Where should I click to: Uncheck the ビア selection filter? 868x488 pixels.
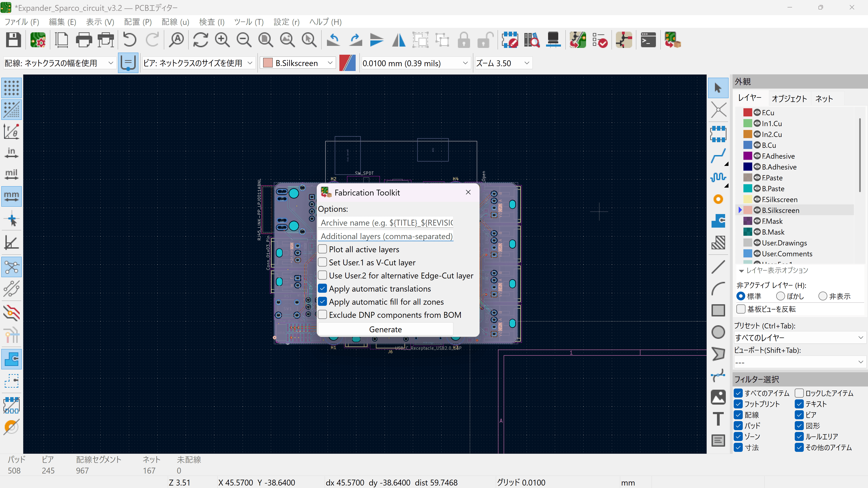[799, 415]
